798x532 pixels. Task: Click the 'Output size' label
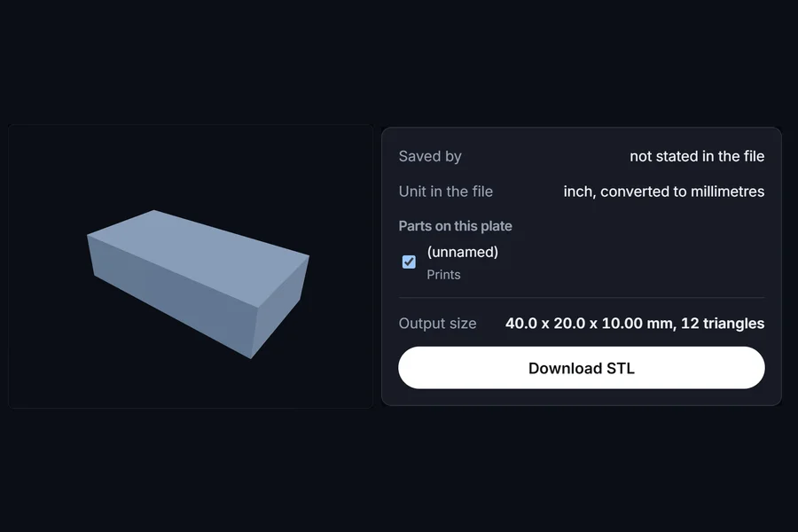pos(438,324)
